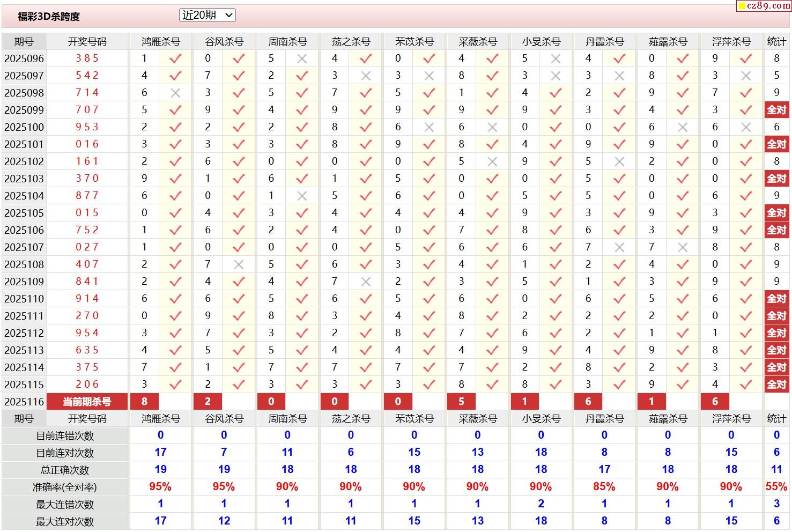Click issue number 2025116
This screenshot has height=532, width=792.
24,402
